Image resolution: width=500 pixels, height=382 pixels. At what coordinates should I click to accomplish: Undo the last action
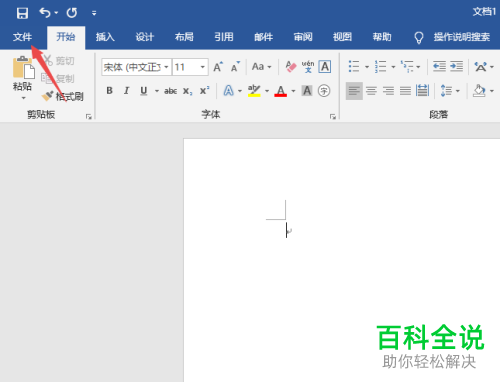[45, 13]
